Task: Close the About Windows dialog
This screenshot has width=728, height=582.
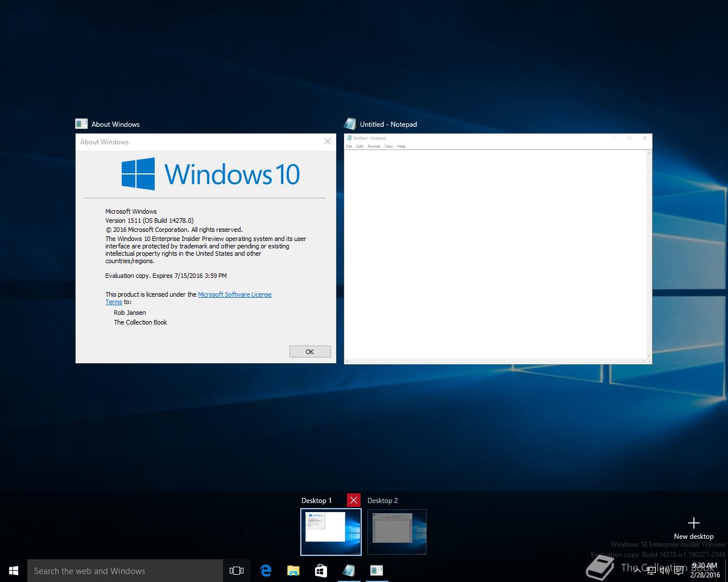Action: coord(328,142)
